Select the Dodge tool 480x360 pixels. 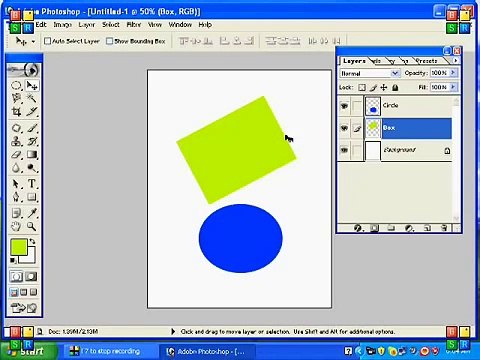pyautogui.click(x=32, y=168)
